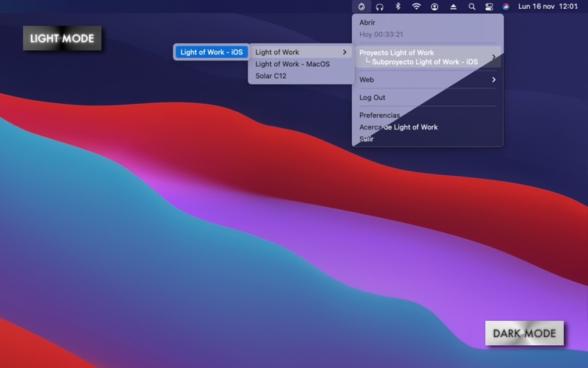Open the Wi-Fi status menu
This screenshot has width=588, height=368.
pyautogui.click(x=416, y=7)
